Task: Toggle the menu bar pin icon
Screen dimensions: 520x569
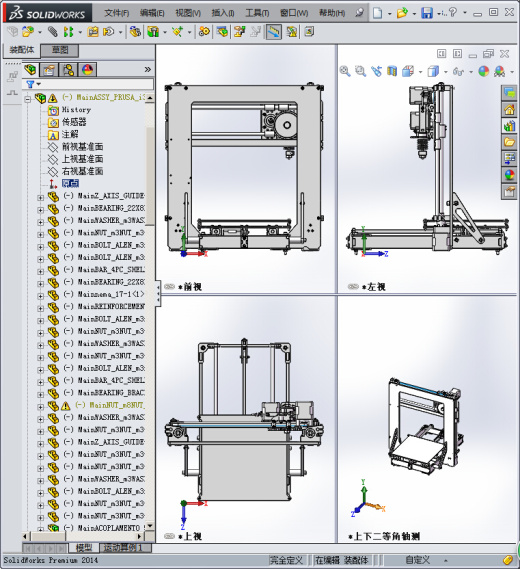Action: pyautogui.click(x=359, y=13)
